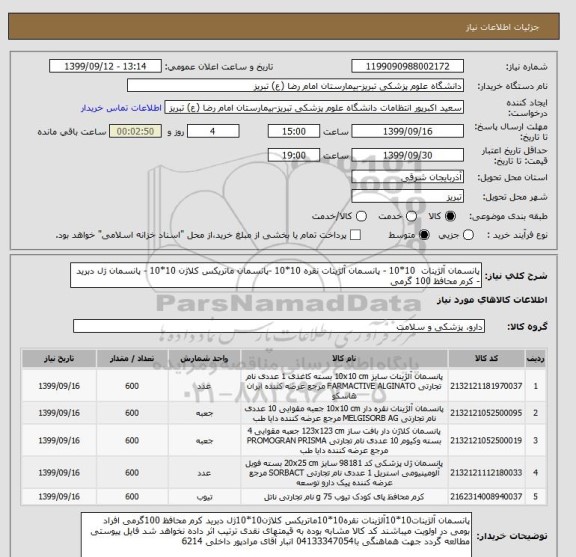Select the کالا radio button
This screenshot has height=557, width=576.
coord(450,216)
